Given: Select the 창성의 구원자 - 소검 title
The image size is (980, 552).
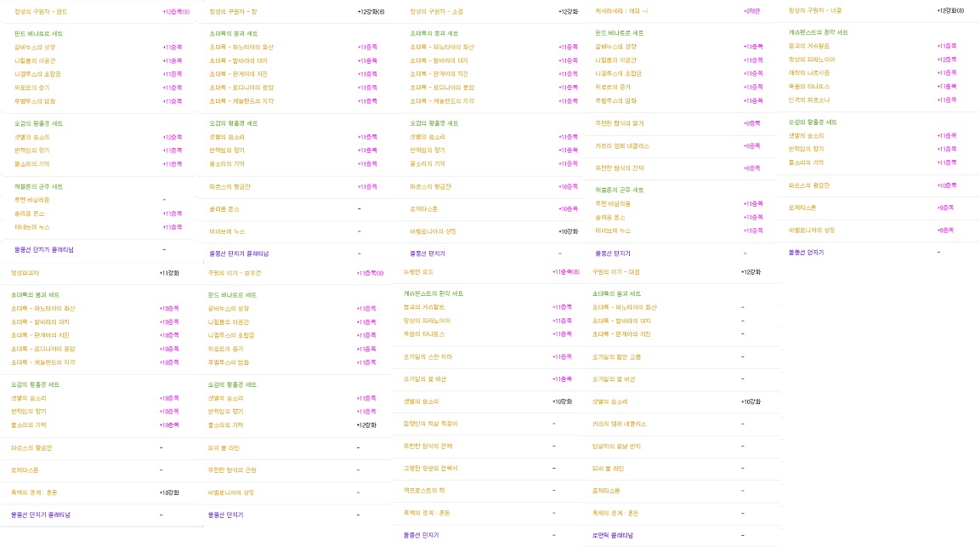Looking at the screenshot, I should pos(436,12).
